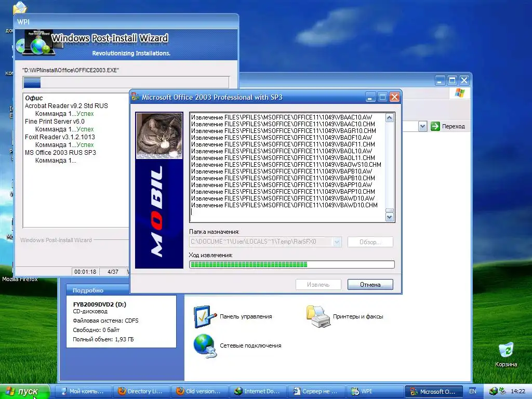
Task: Click the Файловая система: CDFS detail text
Action: tap(105, 321)
